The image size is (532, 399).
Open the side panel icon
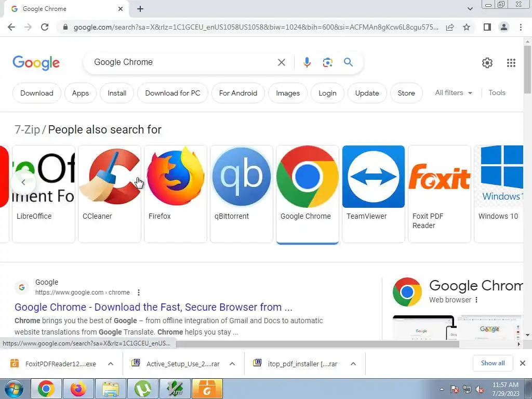click(487, 27)
